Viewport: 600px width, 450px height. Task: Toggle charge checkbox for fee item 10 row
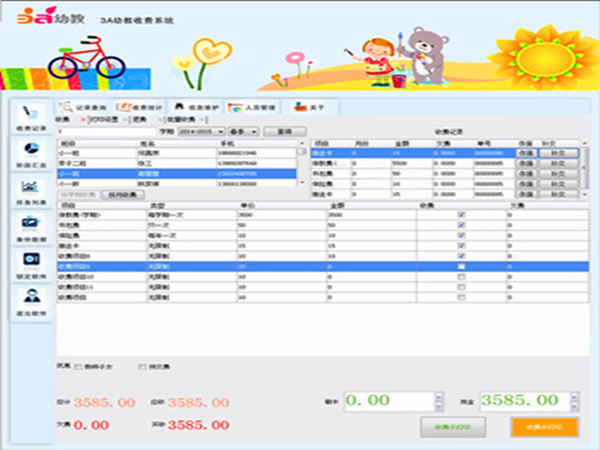point(461,277)
